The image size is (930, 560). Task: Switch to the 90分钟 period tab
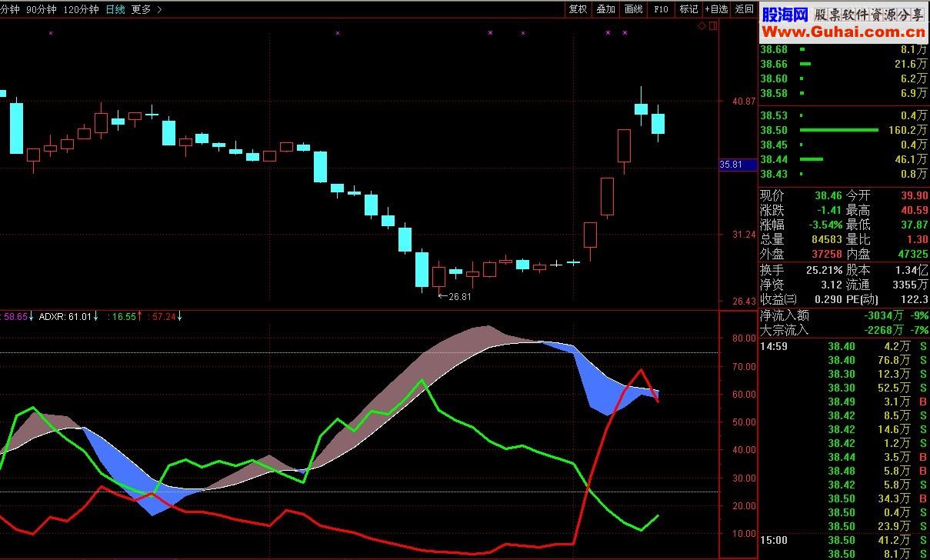[42, 9]
